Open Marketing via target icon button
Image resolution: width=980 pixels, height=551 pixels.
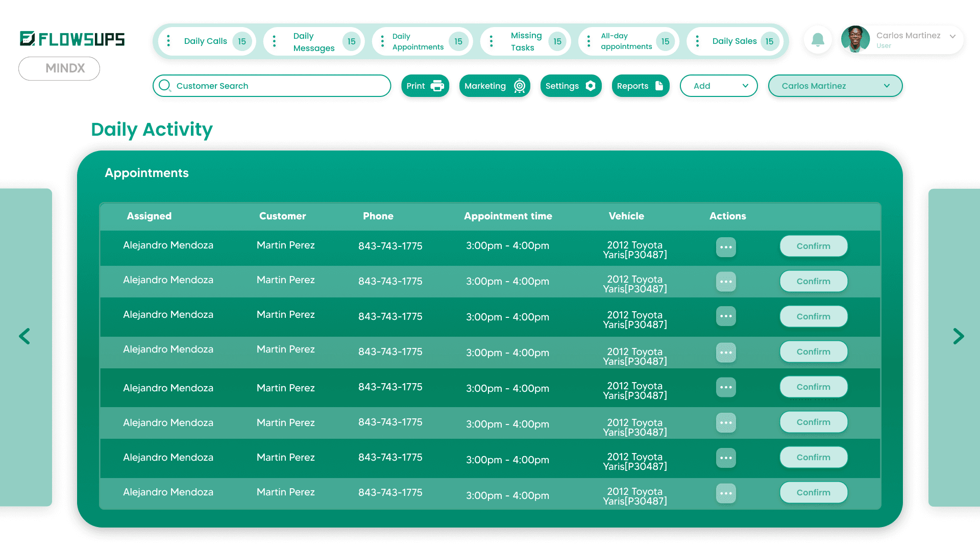point(519,86)
